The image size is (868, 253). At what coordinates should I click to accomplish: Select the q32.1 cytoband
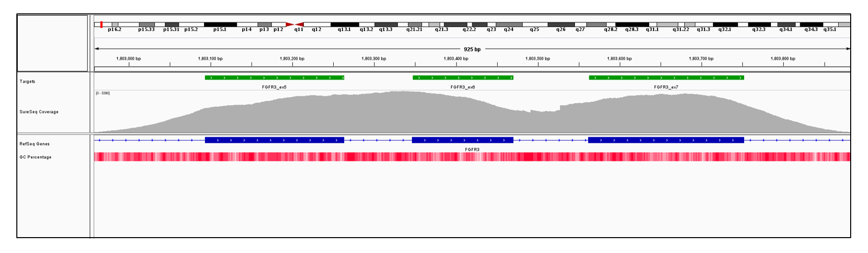pos(725,24)
